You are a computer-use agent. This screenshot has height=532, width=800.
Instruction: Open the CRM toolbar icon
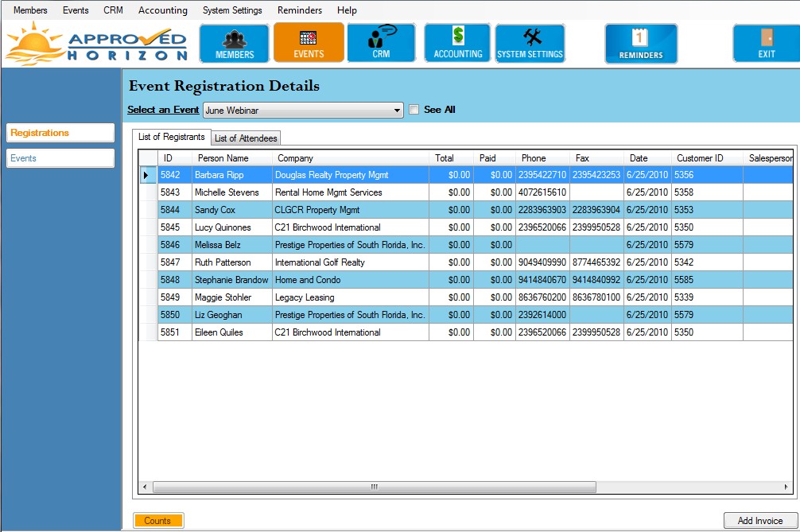[381, 43]
